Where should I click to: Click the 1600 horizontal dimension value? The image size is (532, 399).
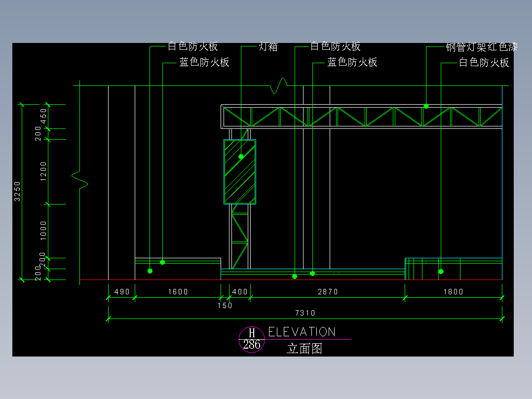178,292
